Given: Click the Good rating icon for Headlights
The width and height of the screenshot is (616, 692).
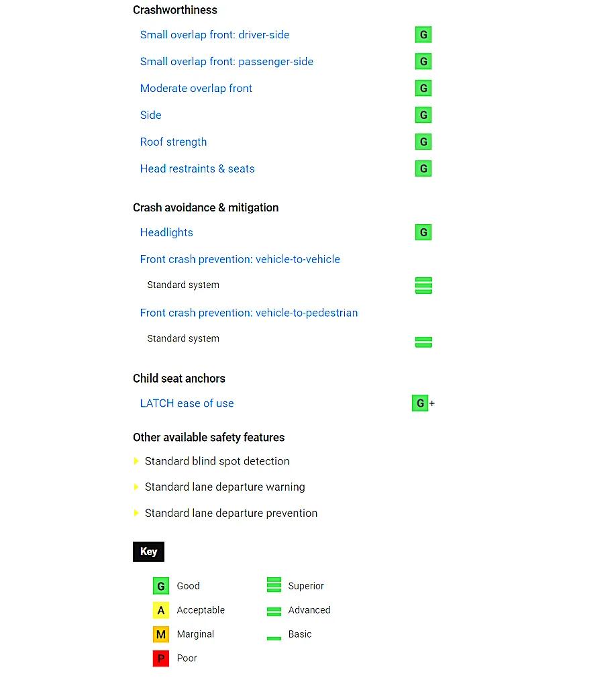Looking at the screenshot, I should click(x=423, y=233).
